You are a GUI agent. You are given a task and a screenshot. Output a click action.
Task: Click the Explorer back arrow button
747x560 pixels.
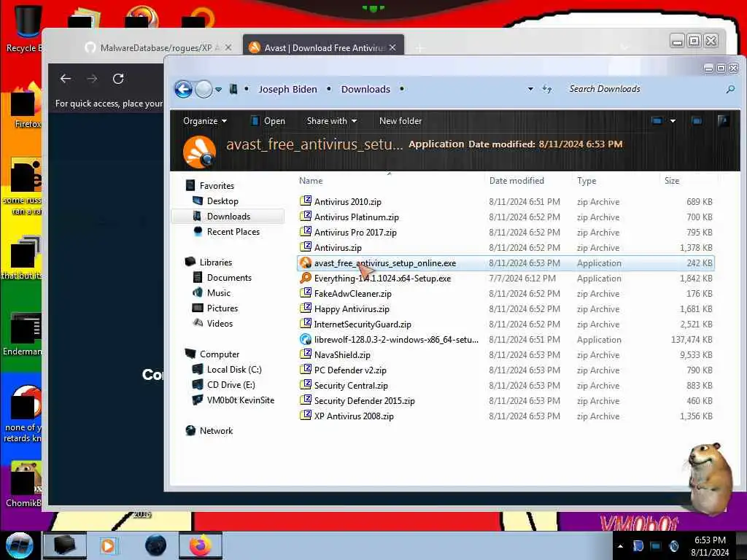pos(183,89)
